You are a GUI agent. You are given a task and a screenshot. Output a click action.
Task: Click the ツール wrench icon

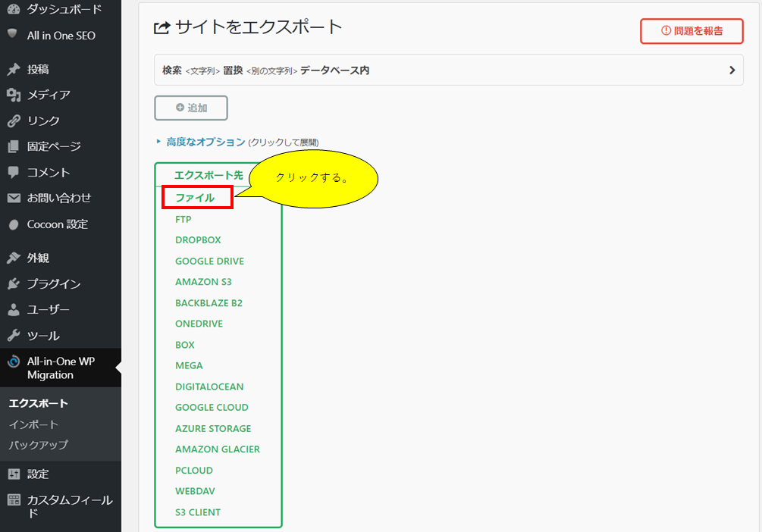14,335
